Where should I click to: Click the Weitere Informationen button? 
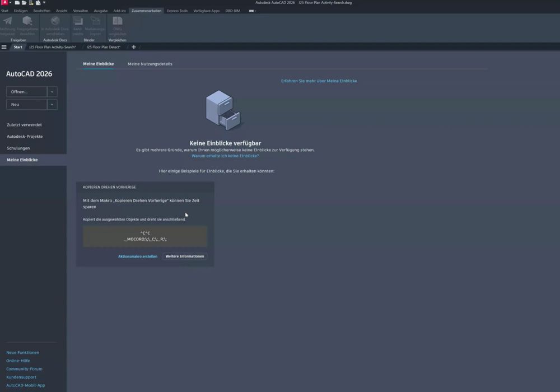(185, 256)
